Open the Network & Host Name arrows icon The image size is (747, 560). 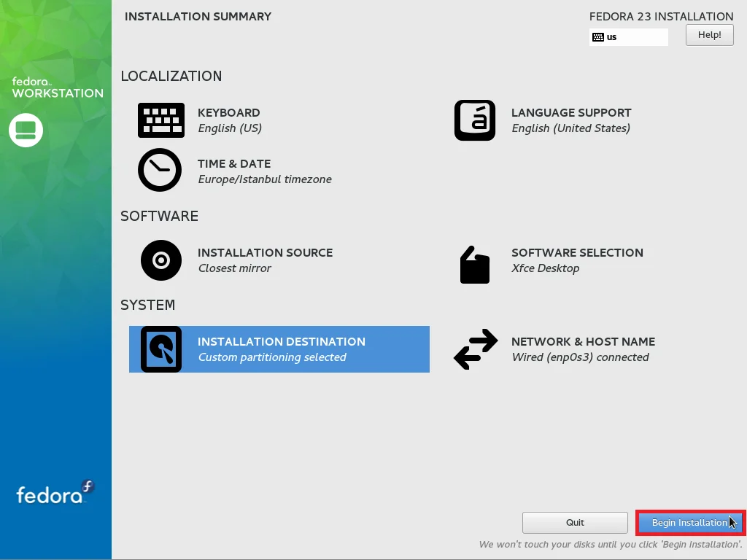(476, 349)
